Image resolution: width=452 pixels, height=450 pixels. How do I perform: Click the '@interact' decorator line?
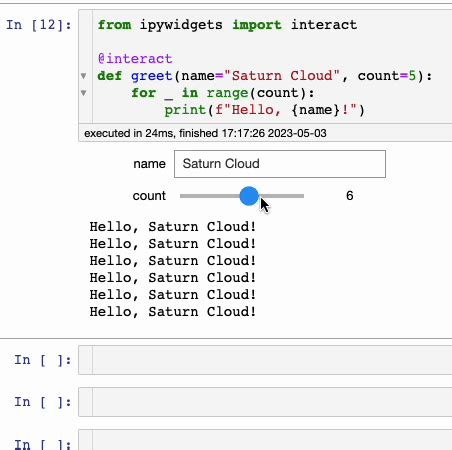coord(135,59)
